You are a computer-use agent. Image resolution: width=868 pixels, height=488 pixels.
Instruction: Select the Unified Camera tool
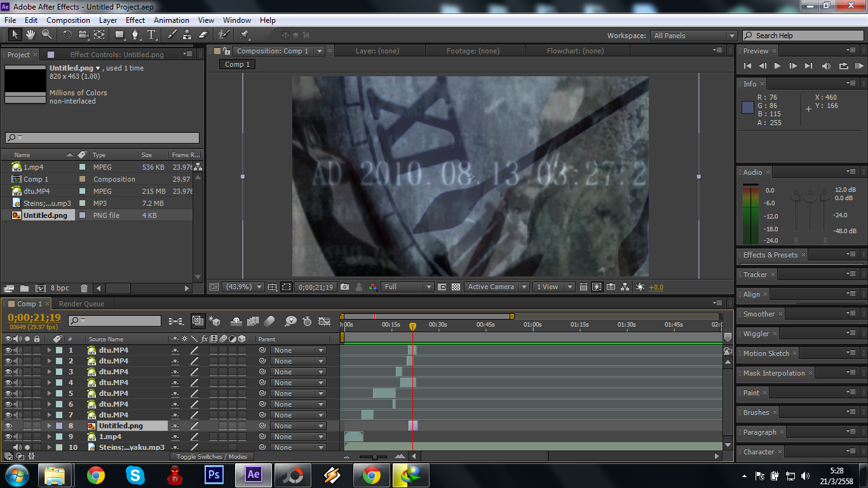click(83, 34)
